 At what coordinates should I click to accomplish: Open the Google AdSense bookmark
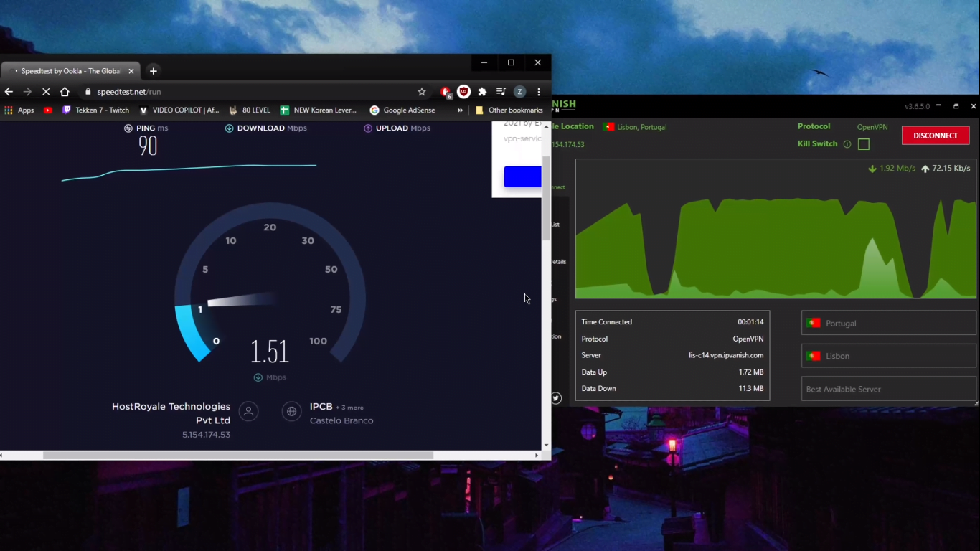(402, 110)
